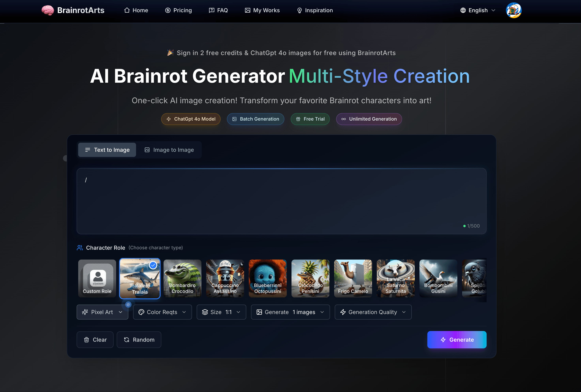Click the trash icon in Clear button
Screen dimensions: 581x392
pos(86,339)
